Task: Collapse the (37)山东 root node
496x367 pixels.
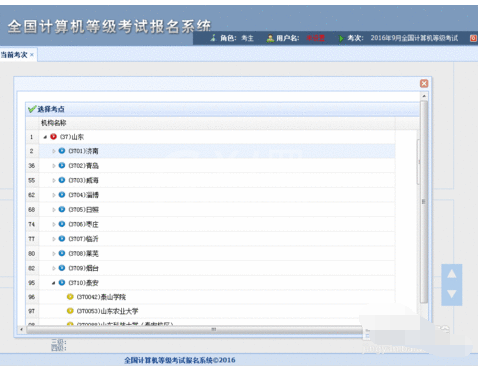Action: pyautogui.click(x=45, y=137)
